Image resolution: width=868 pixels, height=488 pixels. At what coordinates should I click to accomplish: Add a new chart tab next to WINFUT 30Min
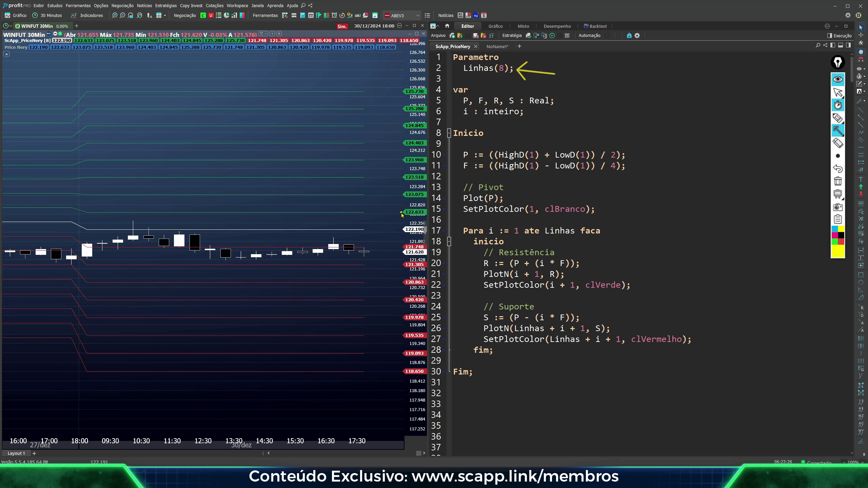[x=77, y=26]
